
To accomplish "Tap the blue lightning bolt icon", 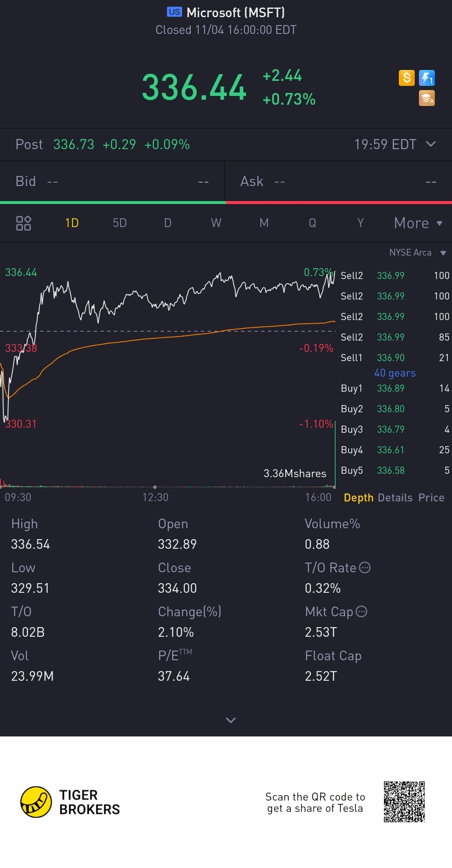I will (427, 78).
